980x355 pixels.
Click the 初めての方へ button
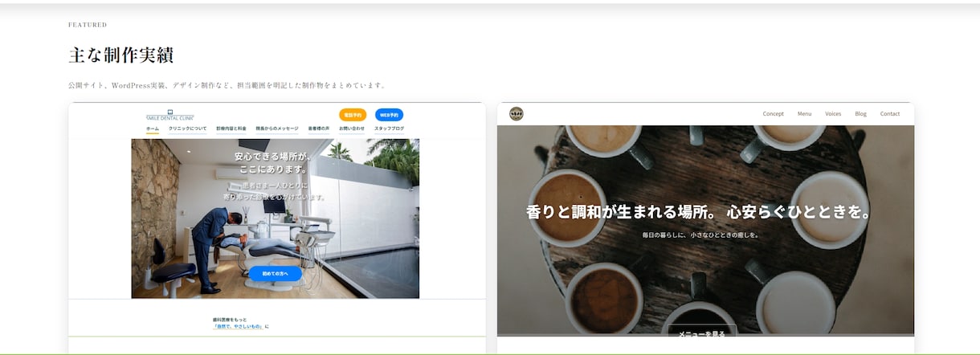(276, 273)
